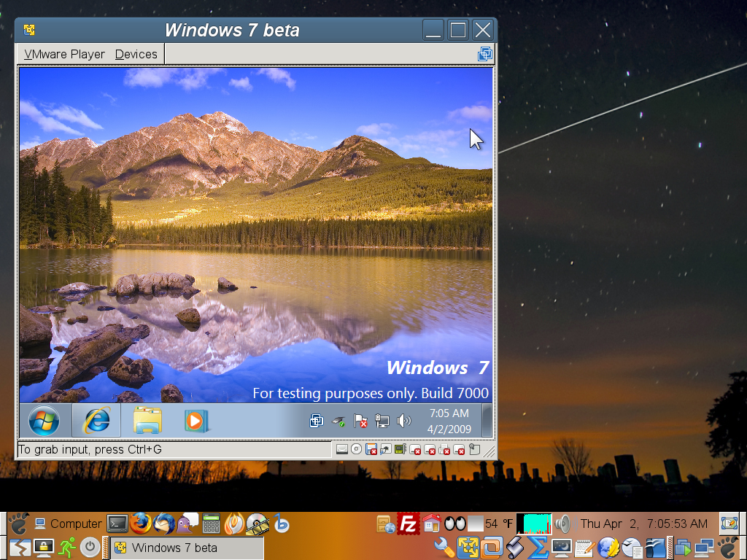Click the GNOME panel volume speaker icon
Screen dimensions: 747x560
click(x=562, y=523)
